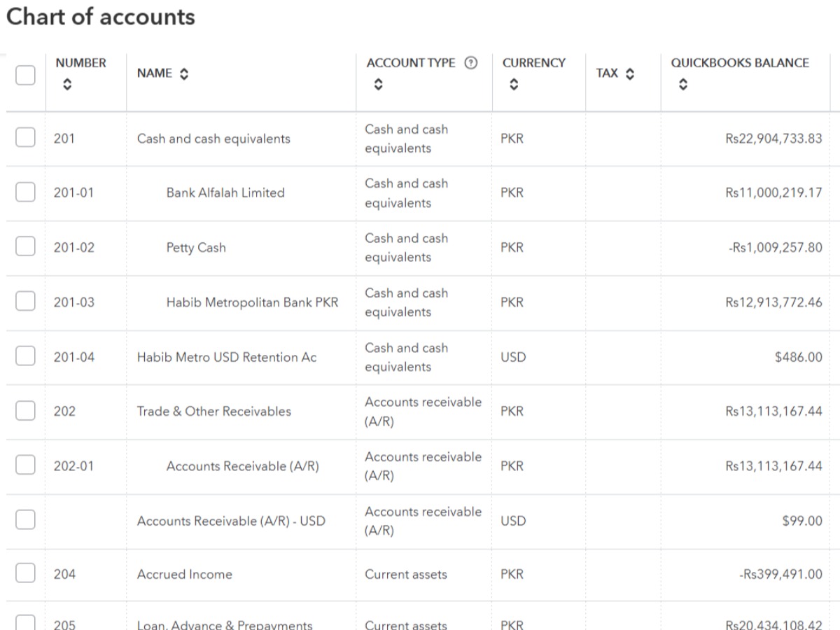Screen dimensions: 840x630
Task: Click the balance Rs12,913,772.46
Action: point(773,302)
